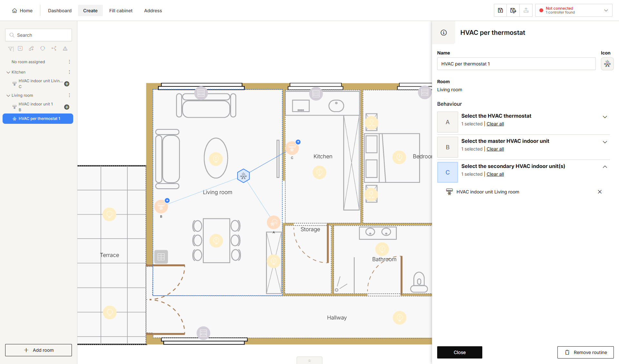Click the warning triangle icon

pos(65,48)
